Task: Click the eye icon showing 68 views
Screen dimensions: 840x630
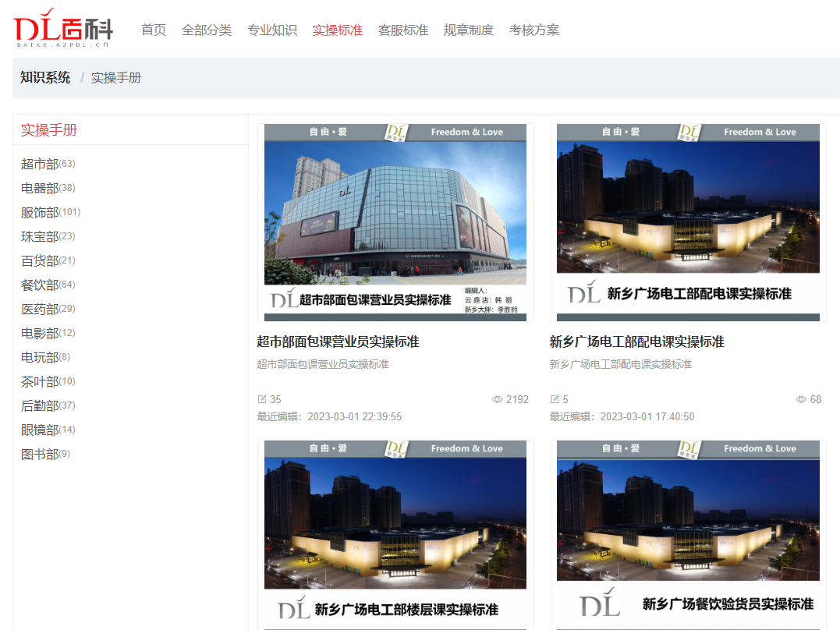Action: pyautogui.click(x=801, y=399)
